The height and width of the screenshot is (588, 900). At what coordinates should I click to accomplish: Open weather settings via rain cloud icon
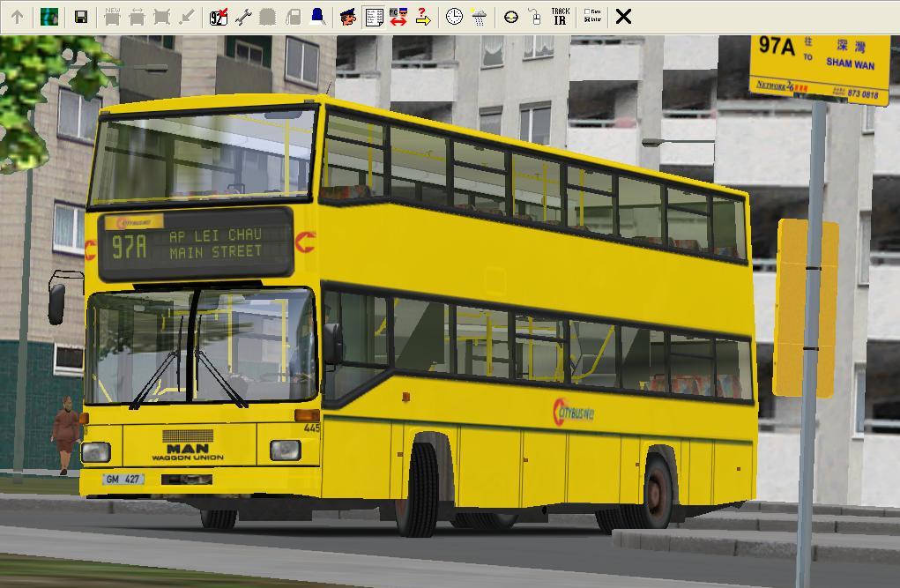(479, 17)
